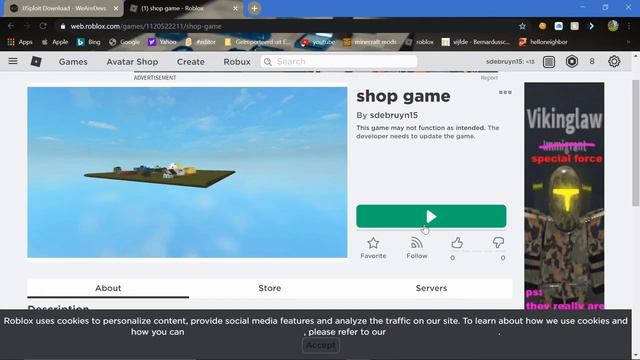Screen dimensions: 640x360
Task: Switch to the Servers tab
Action: click(x=431, y=288)
